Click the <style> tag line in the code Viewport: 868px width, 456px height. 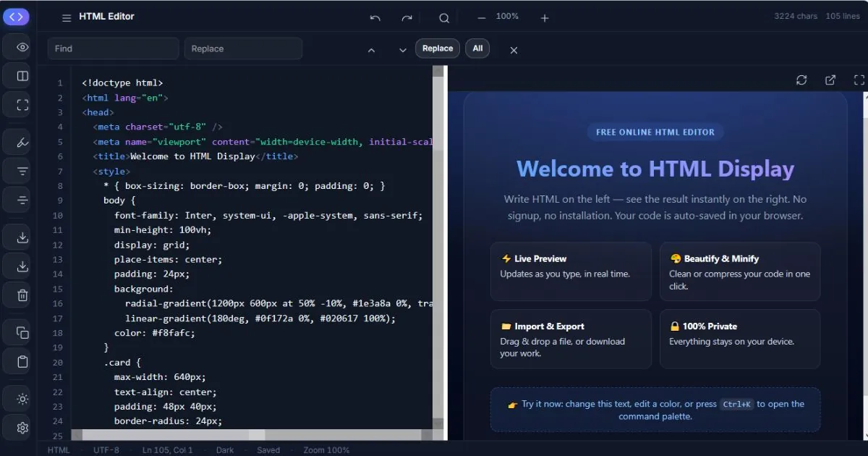pyautogui.click(x=111, y=171)
